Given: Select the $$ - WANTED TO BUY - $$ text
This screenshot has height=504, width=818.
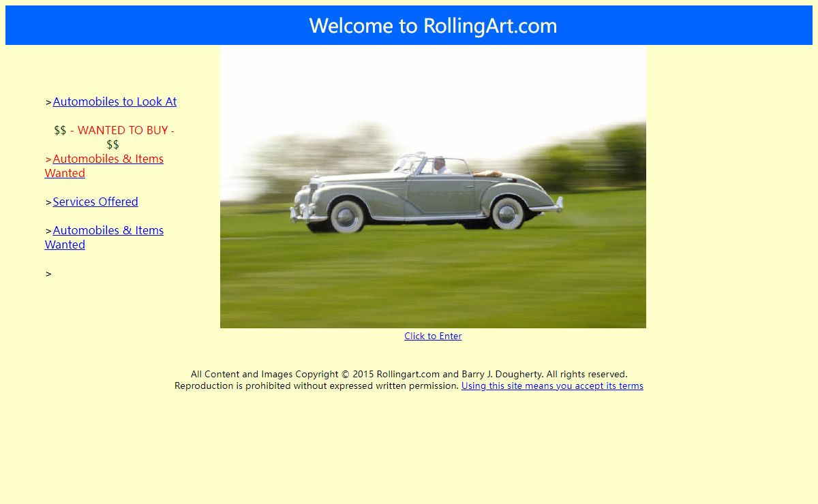Looking at the screenshot, I should point(114,137).
